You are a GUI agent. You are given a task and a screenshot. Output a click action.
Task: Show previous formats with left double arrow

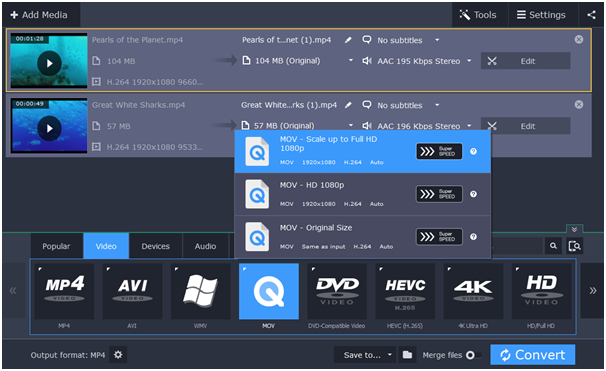click(14, 291)
